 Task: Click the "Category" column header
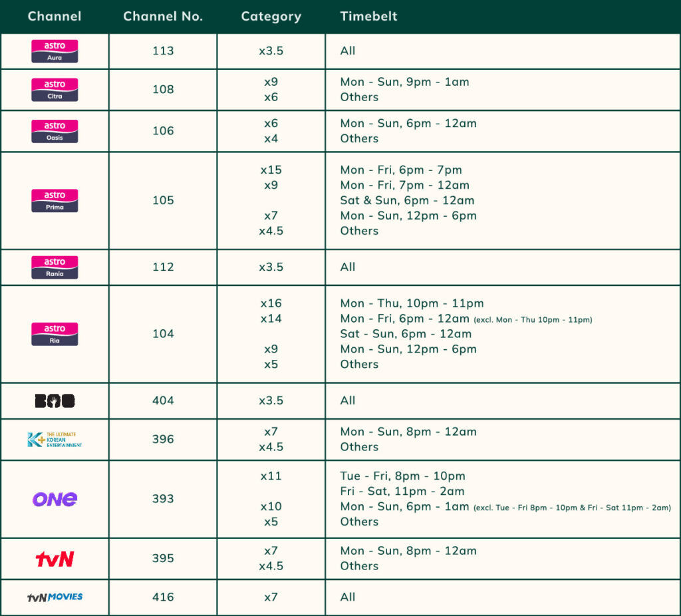271,17
